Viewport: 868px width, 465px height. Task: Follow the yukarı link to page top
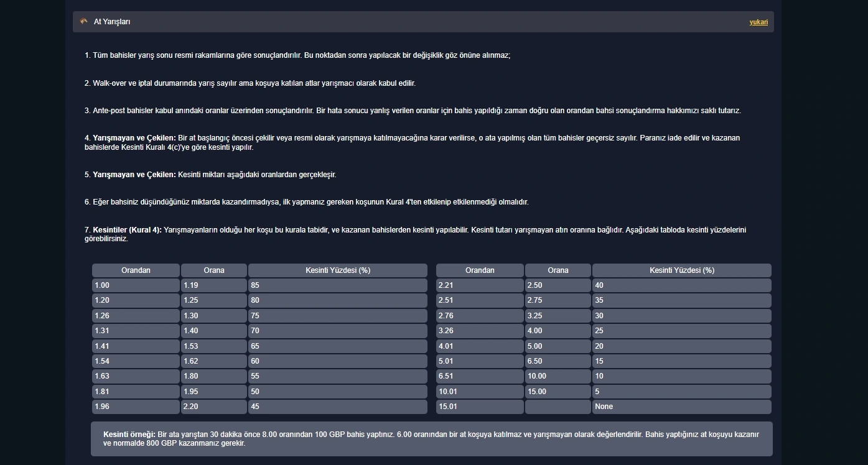(x=758, y=22)
